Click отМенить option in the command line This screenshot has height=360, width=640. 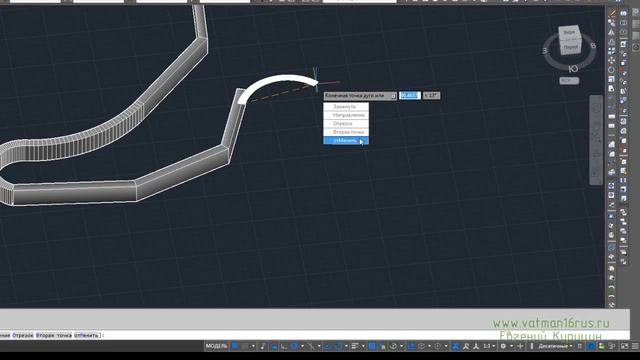pyautogui.click(x=86, y=336)
